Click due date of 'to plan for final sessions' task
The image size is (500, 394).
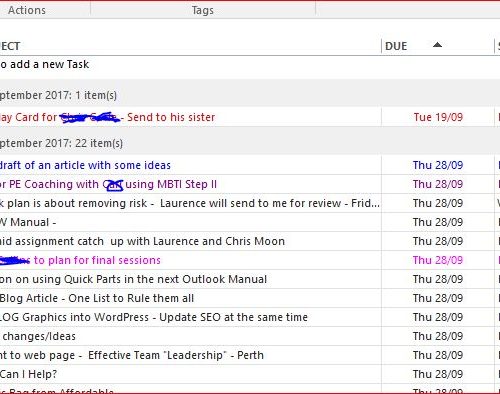tap(438, 260)
